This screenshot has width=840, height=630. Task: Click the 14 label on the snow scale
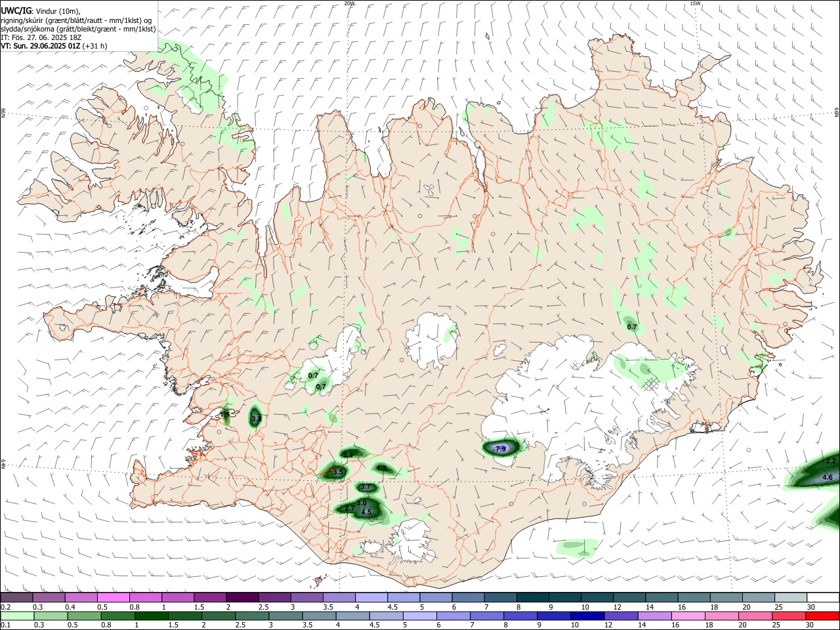click(x=649, y=607)
